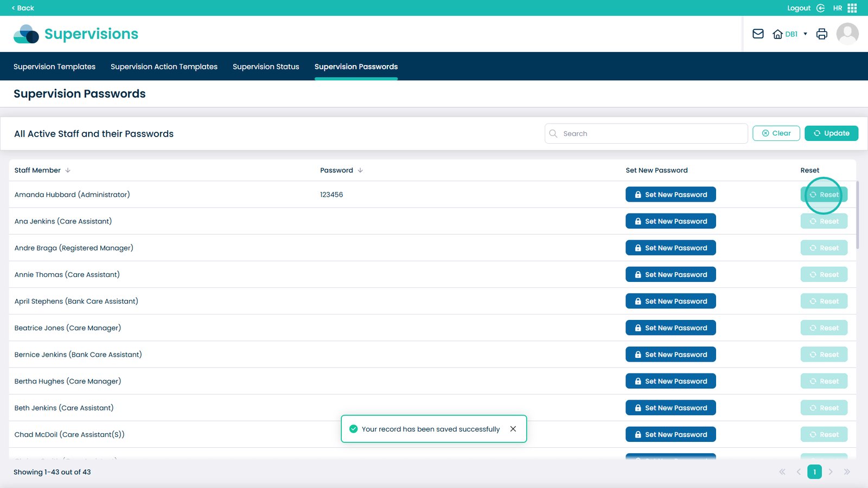Click the DB1 home icon
Viewport: 868px width, 488px height.
(777, 34)
